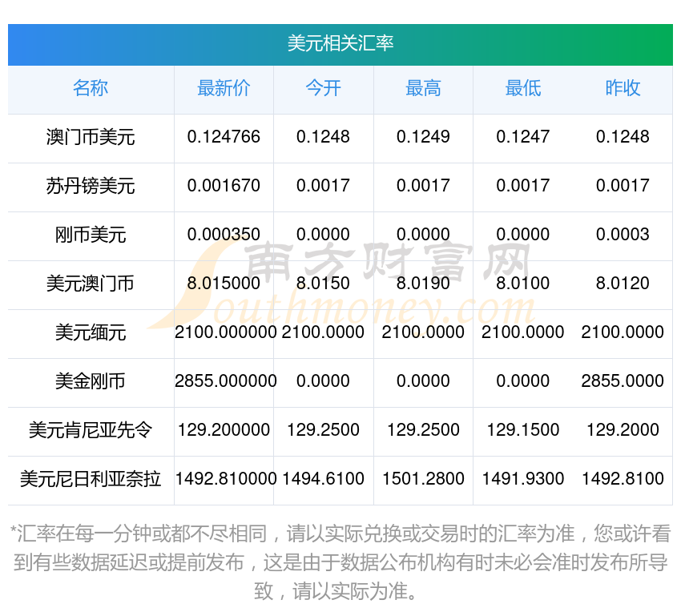681x616 pixels.
Task: Select the 美金刚币 row name
Action: pyautogui.click(x=91, y=381)
